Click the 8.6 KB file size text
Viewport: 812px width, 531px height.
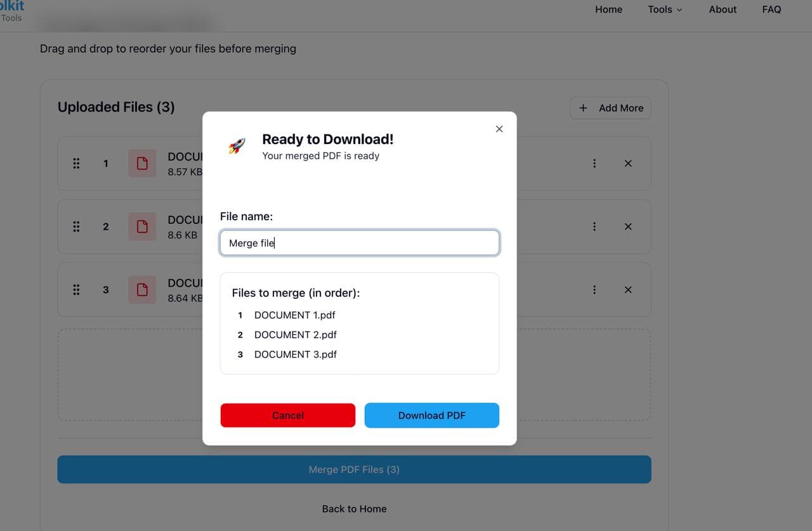[182, 235]
